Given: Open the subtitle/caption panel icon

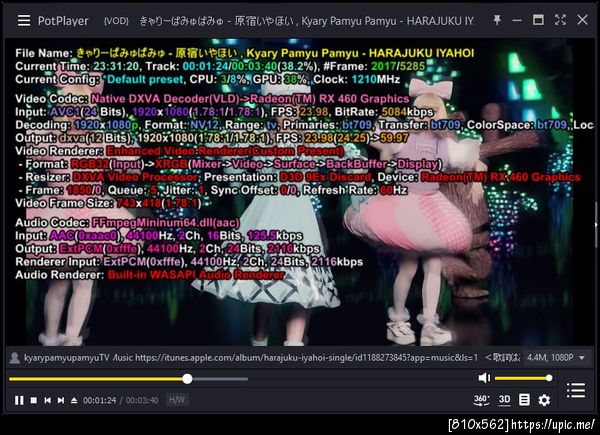Looking at the screenshot, I should click(524, 400).
